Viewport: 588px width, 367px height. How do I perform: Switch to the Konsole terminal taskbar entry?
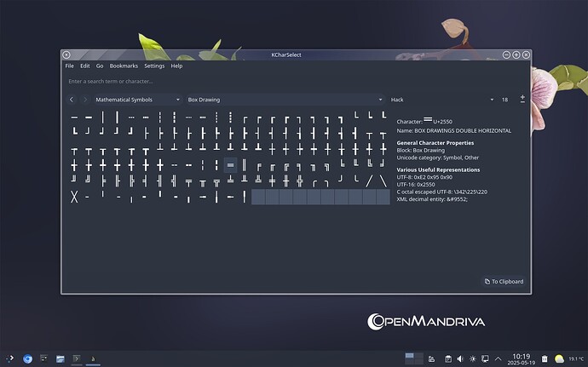(77, 358)
